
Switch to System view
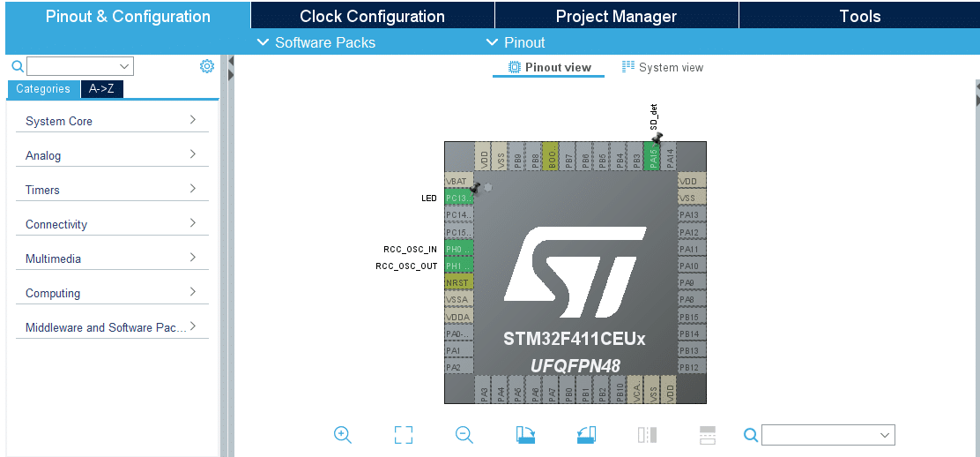[x=663, y=68]
